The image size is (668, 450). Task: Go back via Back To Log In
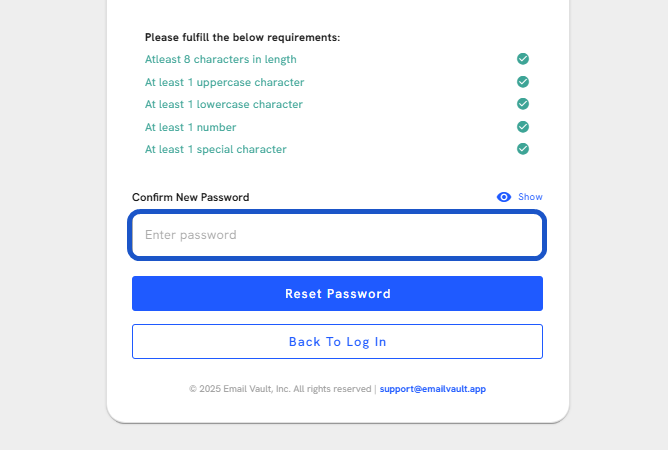[337, 341]
